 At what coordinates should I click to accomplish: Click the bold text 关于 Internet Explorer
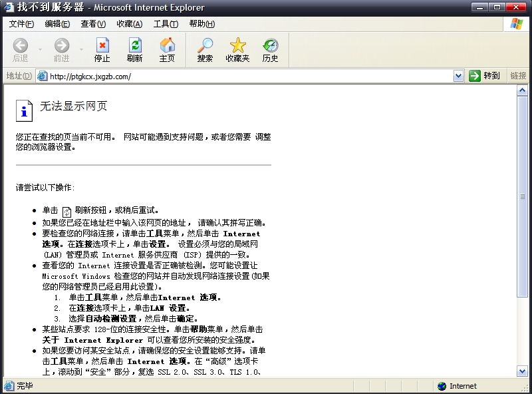(92, 340)
